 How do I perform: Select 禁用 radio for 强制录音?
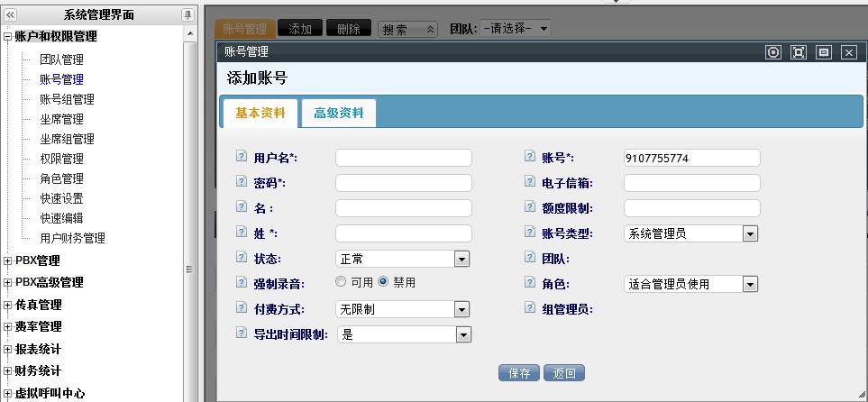tap(383, 282)
